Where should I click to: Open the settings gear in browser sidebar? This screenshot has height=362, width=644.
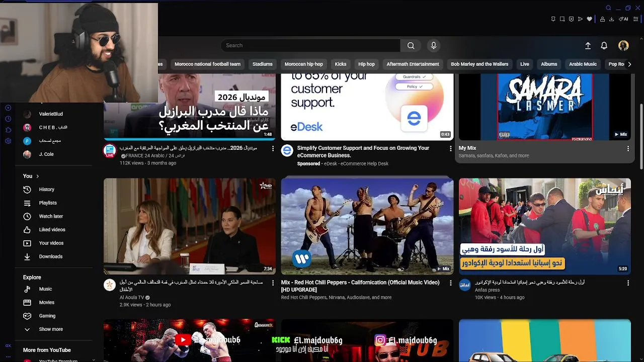[8, 141]
